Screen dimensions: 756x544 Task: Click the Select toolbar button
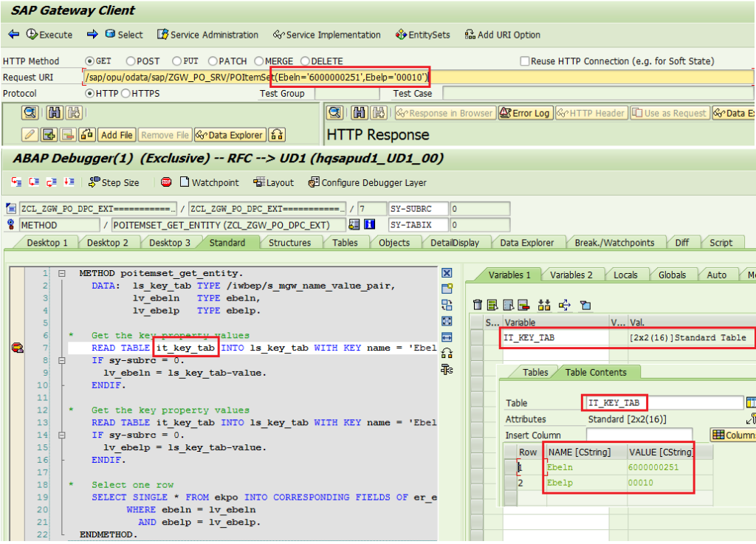(x=124, y=35)
